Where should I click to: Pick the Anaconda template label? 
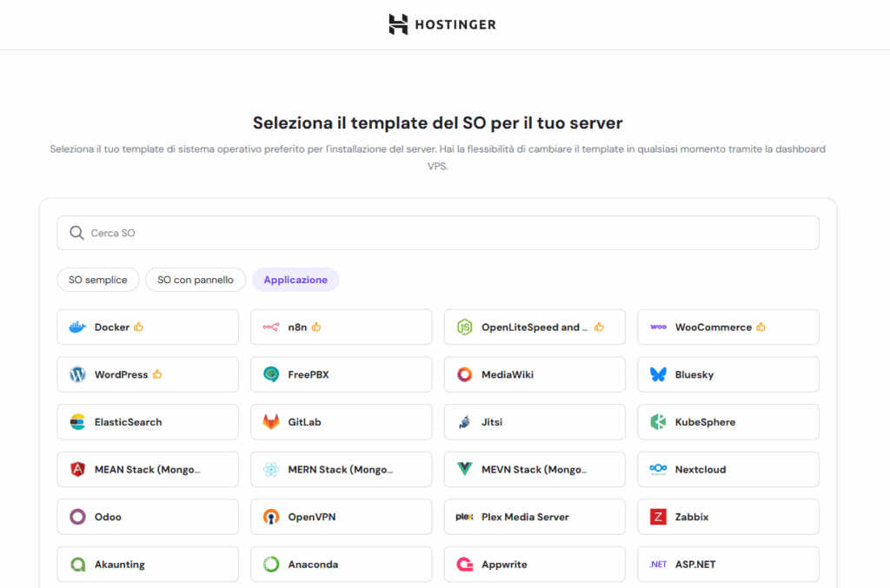(313, 565)
